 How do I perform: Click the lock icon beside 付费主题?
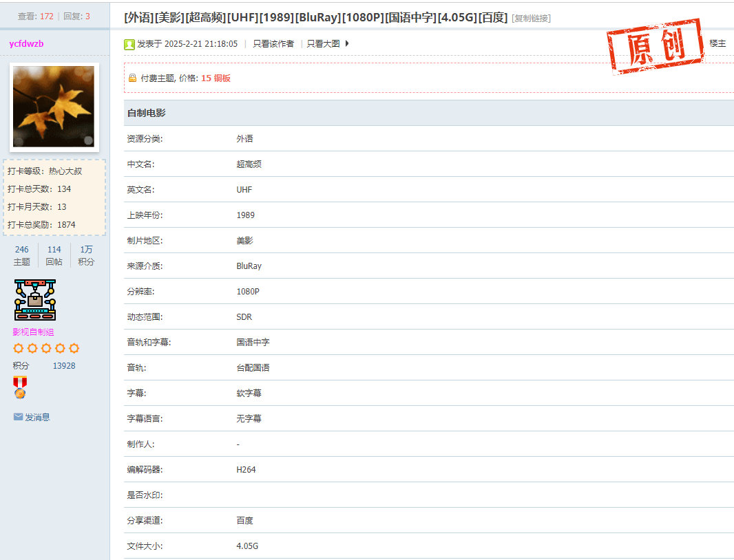tap(132, 78)
